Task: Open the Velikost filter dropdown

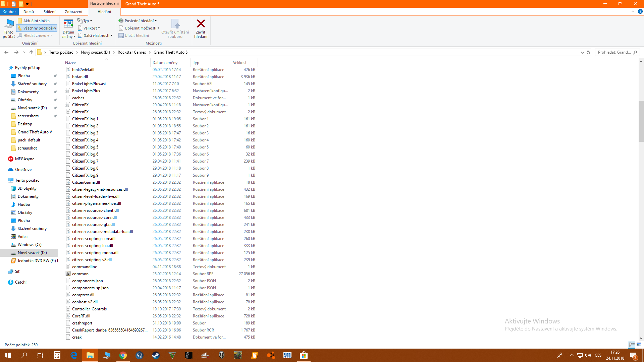Action: [89, 28]
